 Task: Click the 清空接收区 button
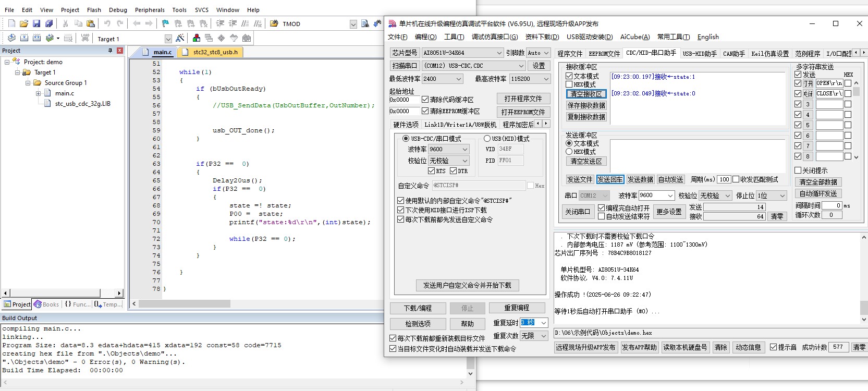tap(586, 94)
